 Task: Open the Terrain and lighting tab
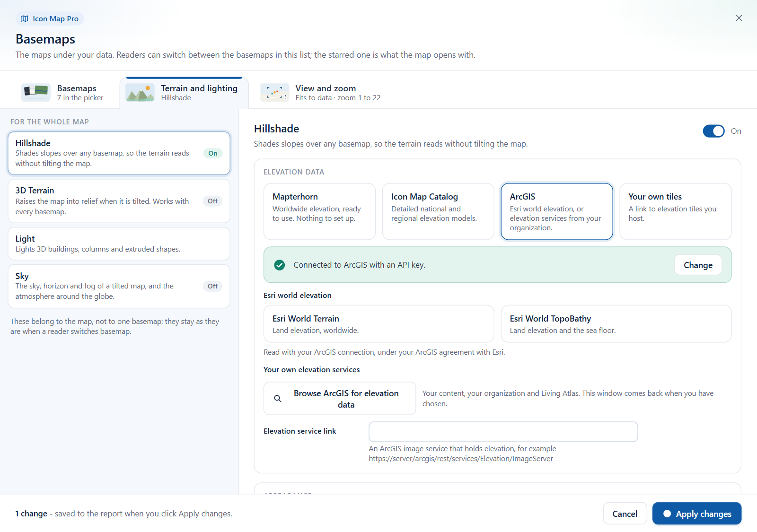tap(184, 93)
